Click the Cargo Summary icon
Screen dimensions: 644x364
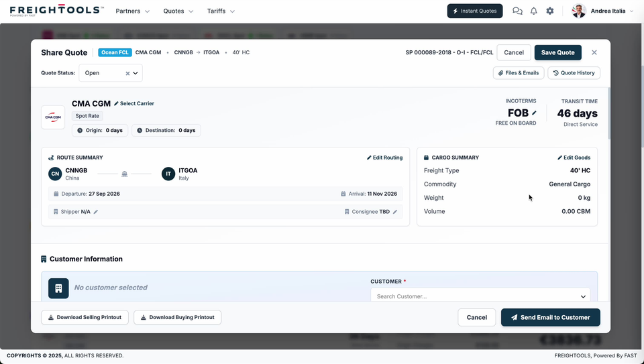pyautogui.click(x=427, y=158)
